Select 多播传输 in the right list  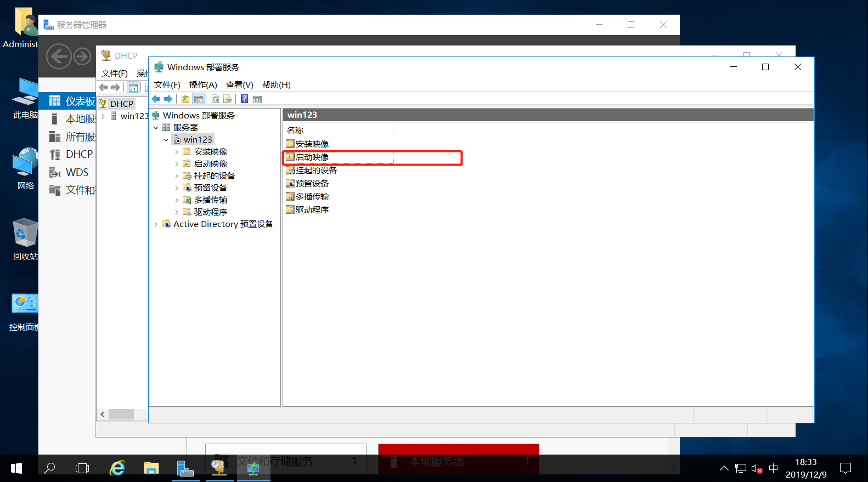click(312, 197)
